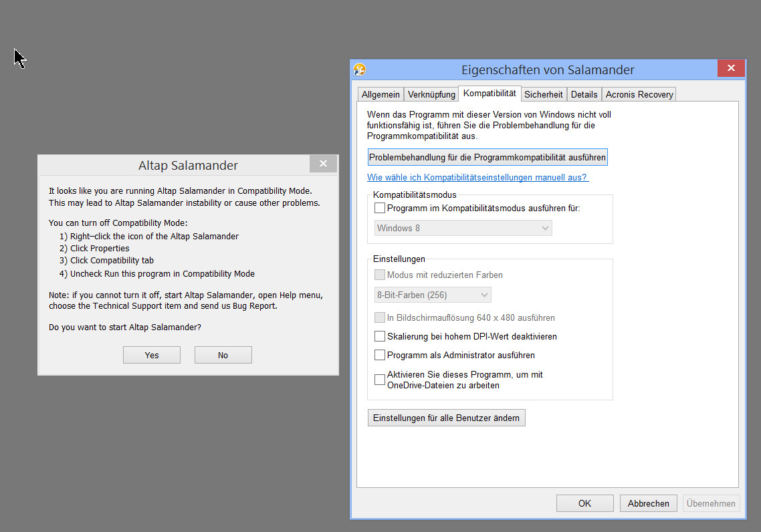
Task: Run Problembehandlung für die Programmkompatibilität
Action: [x=487, y=158]
